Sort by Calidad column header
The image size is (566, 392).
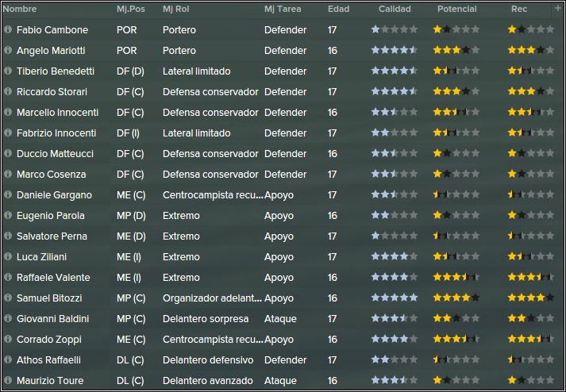coord(395,9)
